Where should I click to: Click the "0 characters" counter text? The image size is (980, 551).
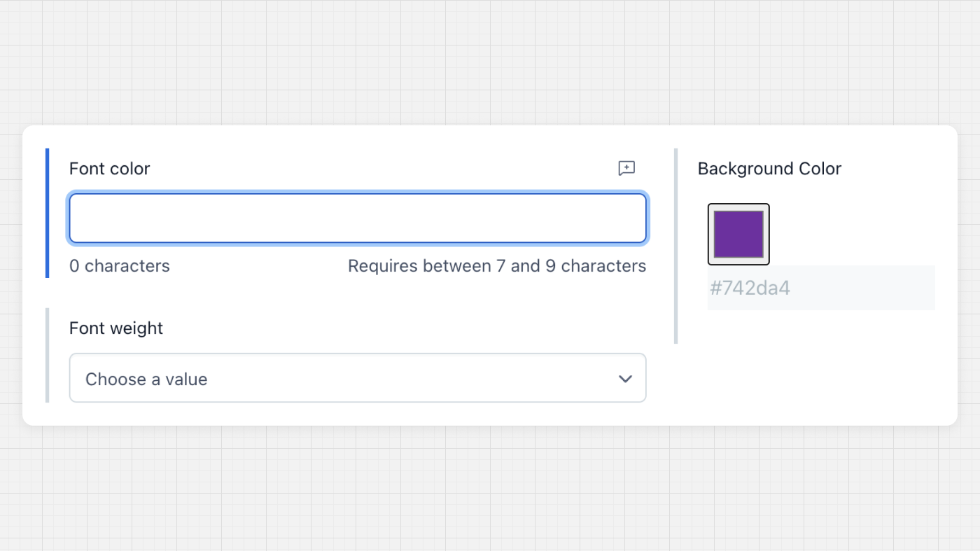120,266
